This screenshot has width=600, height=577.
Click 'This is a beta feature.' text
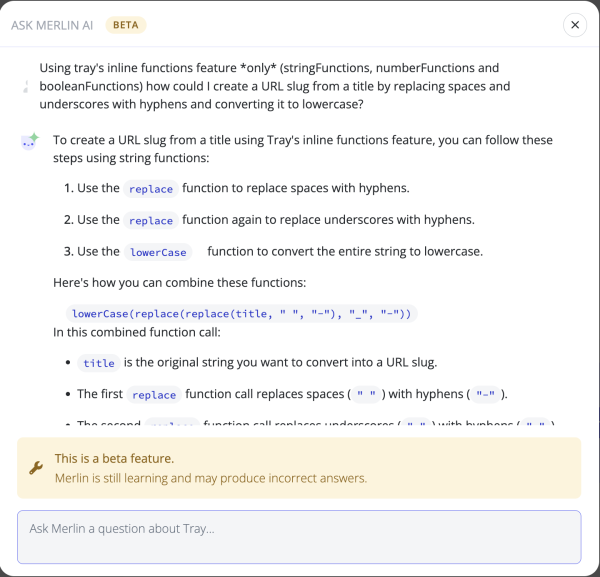pos(114,458)
